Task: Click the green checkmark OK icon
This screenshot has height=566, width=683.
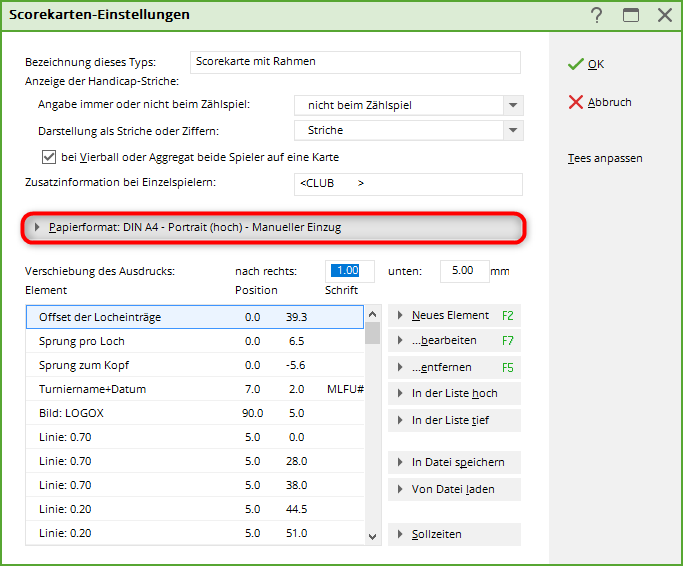Action: point(575,64)
